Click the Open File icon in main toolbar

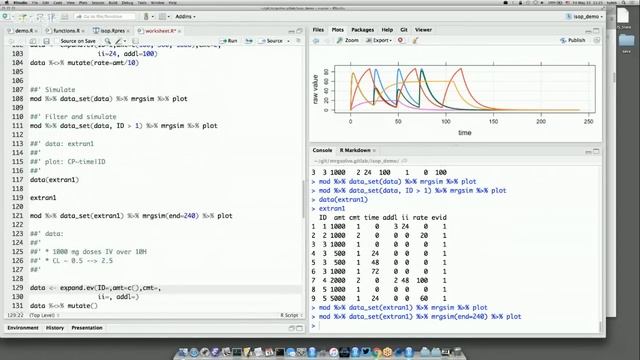pos(22,17)
